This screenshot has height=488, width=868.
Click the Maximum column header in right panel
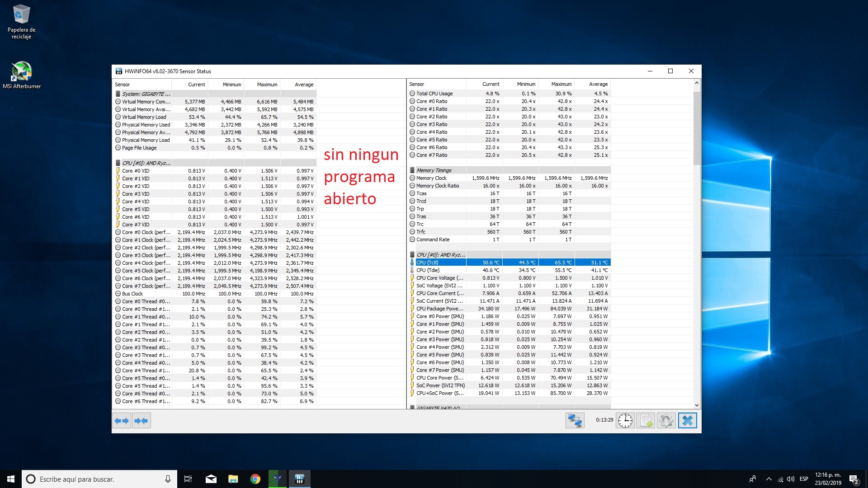[557, 84]
